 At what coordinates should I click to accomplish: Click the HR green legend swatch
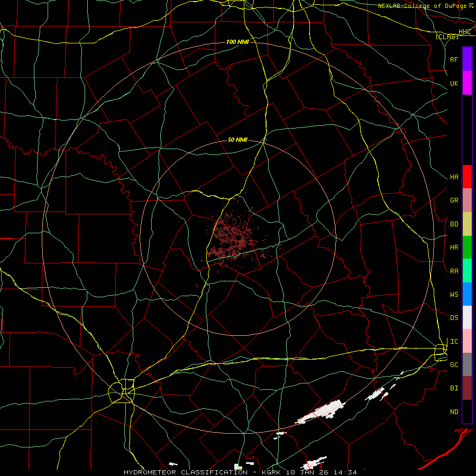[x=467, y=248]
